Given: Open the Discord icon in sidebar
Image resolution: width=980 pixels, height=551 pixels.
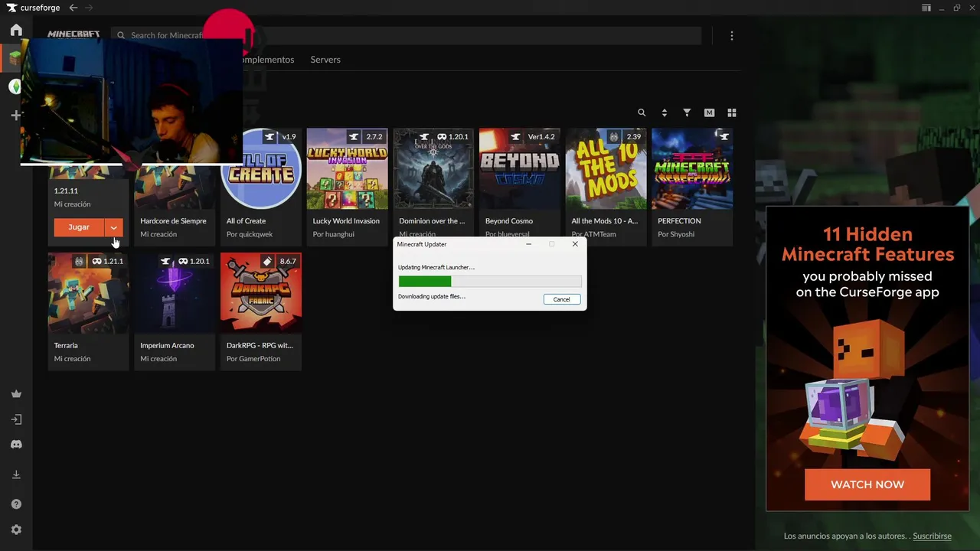Looking at the screenshot, I should [x=16, y=445].
